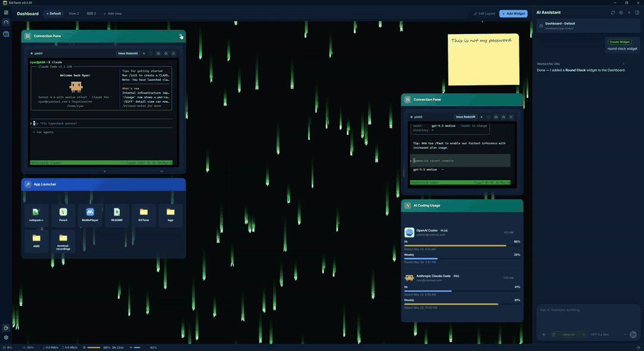The image size is (644, 351).
Task: Click the 52% memory status bar entry
Action: pos(29,347)
